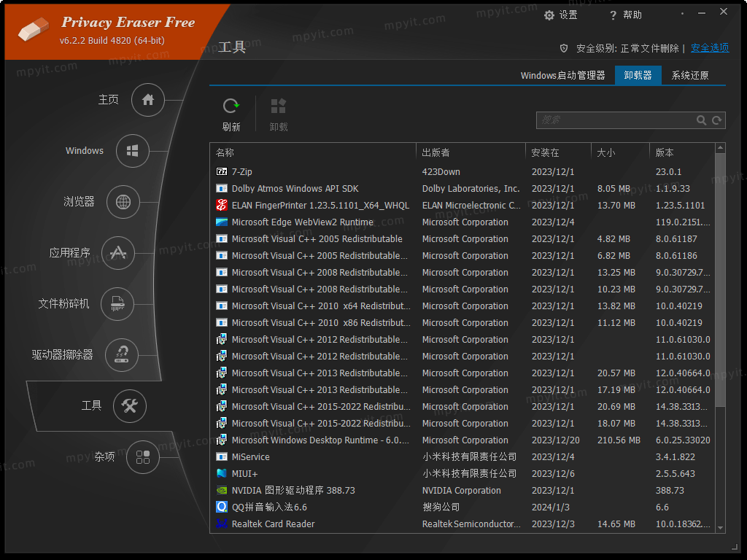Select Microsoft Visual C++ 2005 Redistributable 4.82 MB row
This screenshot has height=560, width=747.
(x=462, y=238)
